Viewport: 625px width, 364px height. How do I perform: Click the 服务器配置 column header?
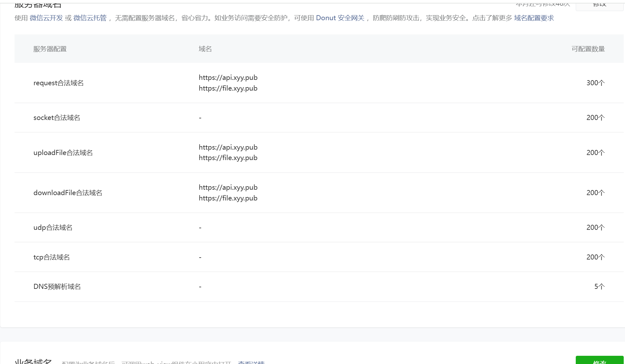[50, 49]
